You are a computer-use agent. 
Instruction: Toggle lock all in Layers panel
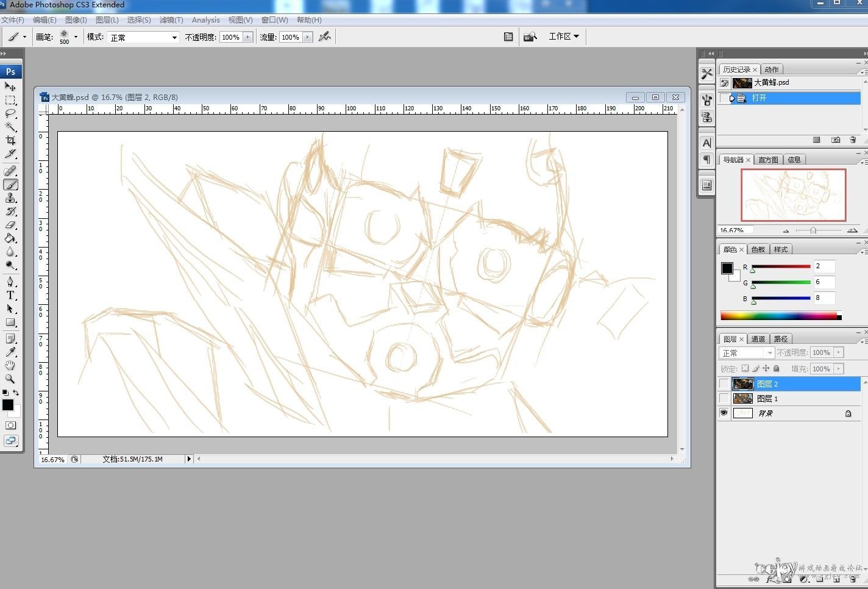coord(777,368)
